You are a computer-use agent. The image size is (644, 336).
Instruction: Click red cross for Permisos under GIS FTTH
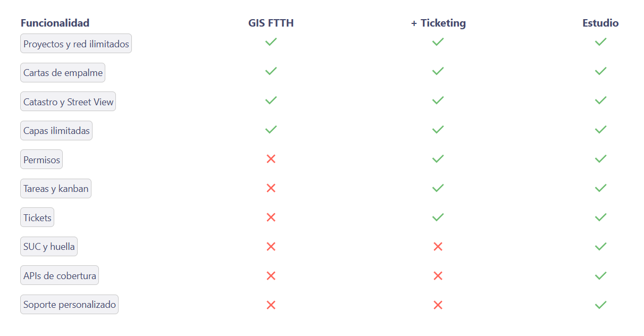point(271,158)
